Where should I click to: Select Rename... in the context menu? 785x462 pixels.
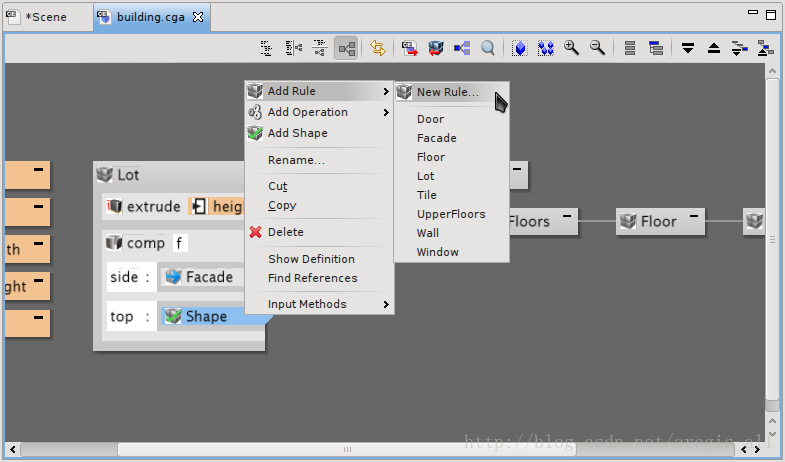[318, 160]
